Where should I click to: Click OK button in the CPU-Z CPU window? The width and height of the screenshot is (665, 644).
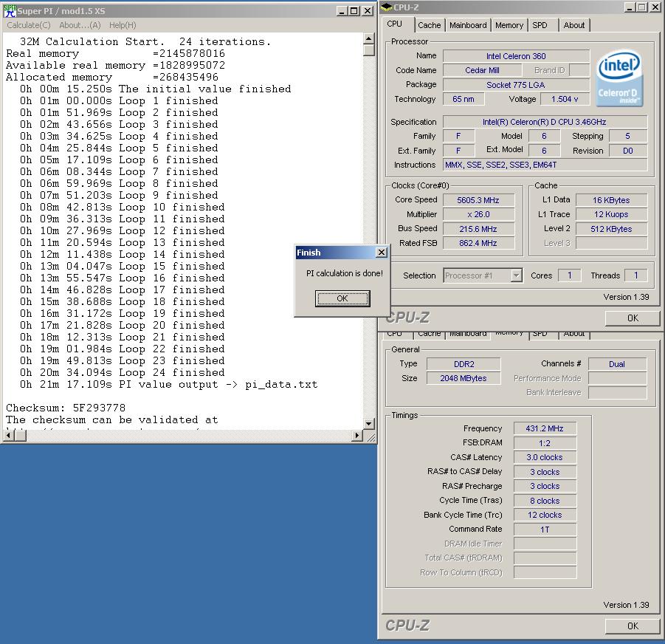[633, 318]
